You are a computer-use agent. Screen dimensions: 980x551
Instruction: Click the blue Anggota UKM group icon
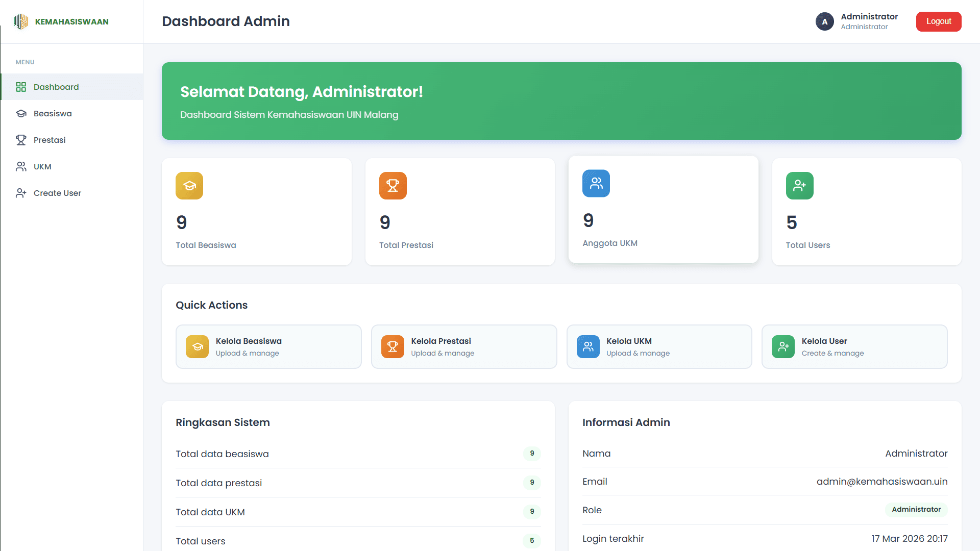coord(596,183)
